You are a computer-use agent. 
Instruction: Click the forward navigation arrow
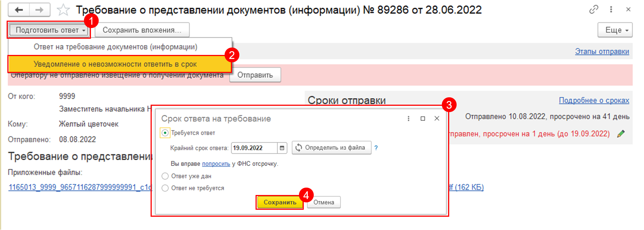(39, 10)
